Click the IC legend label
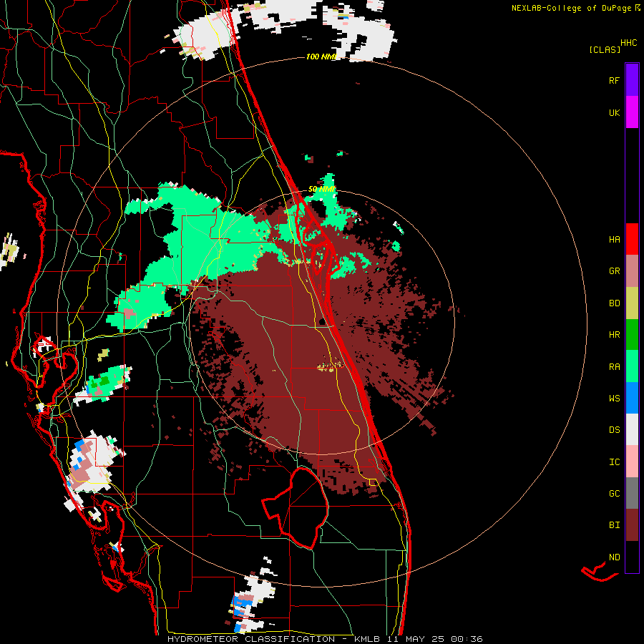Viewport: 644px width, 644px height. 614,462
